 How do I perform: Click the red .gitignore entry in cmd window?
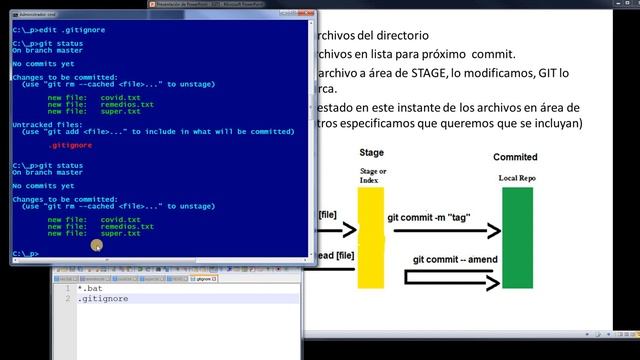[x=70, y=145]
